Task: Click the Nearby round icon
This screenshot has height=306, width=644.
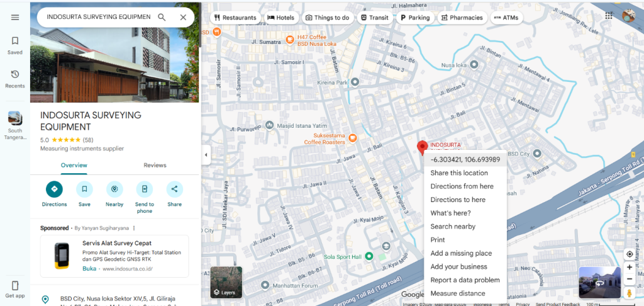Action: point(114,189)
